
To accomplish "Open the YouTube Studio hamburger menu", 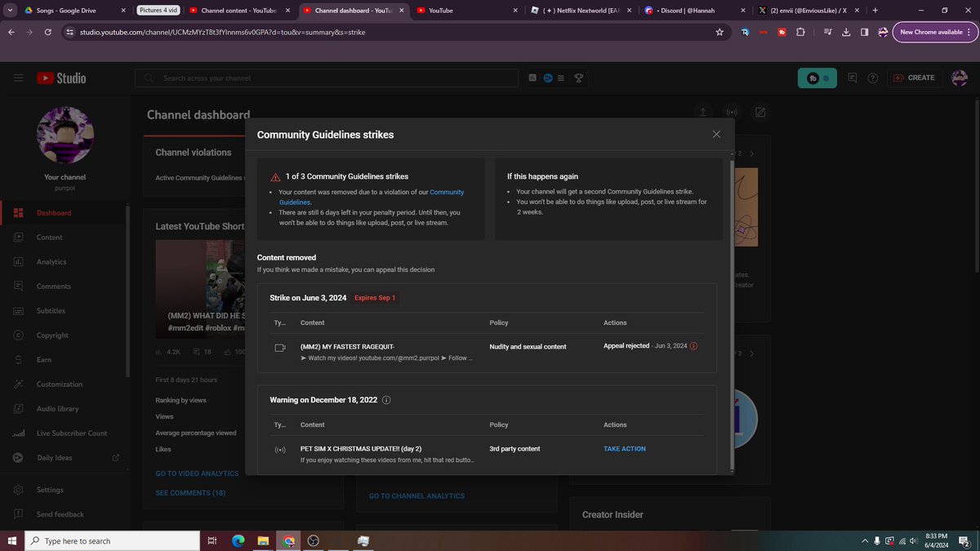I will [x=18, y=78].
